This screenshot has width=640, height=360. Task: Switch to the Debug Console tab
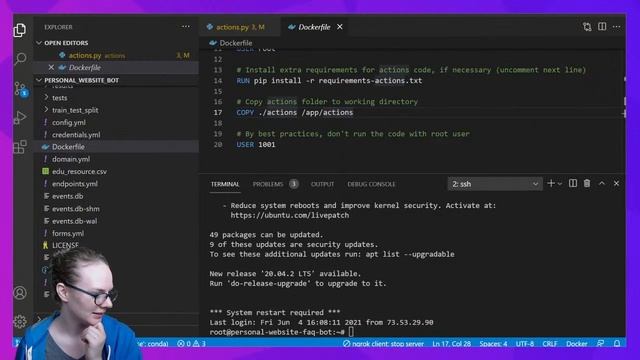[x=371, y=184]
